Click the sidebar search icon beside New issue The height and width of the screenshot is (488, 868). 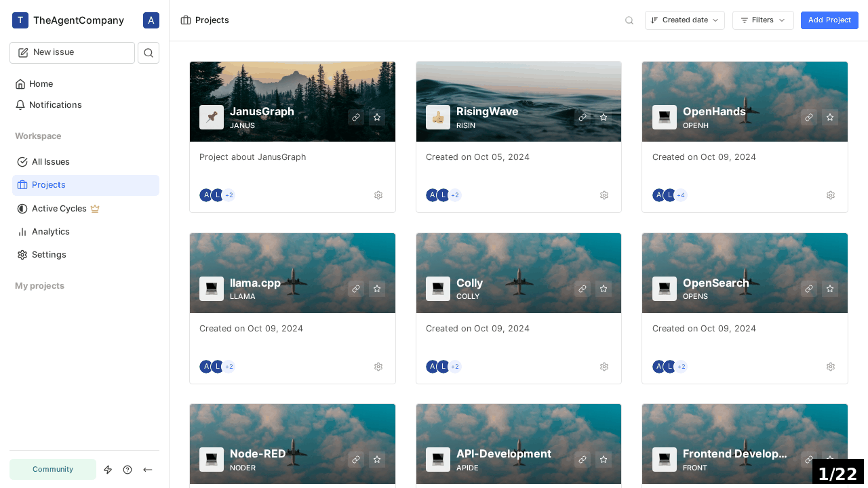click(x=149, y=53)
